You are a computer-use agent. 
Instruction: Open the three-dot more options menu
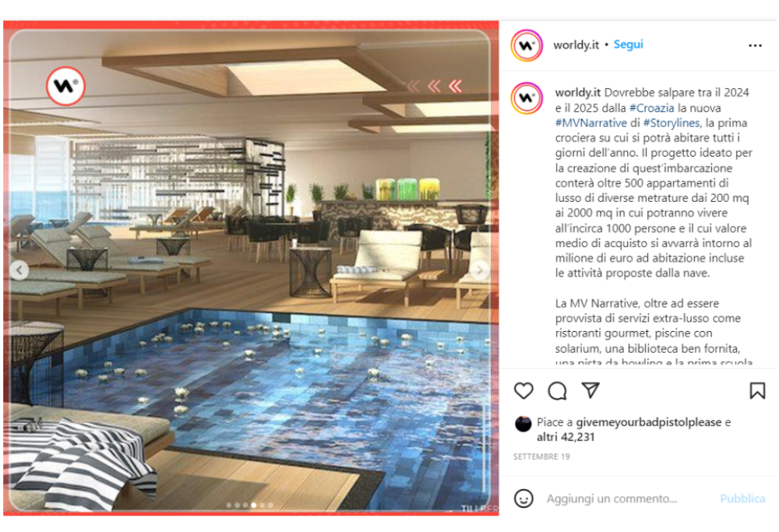coord(755,46)
